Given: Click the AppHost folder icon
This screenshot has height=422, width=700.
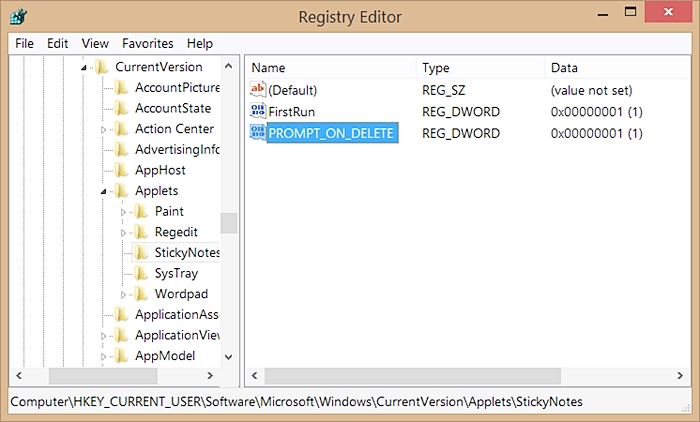Looking at the screenshot, I should [x=121, y=170].
